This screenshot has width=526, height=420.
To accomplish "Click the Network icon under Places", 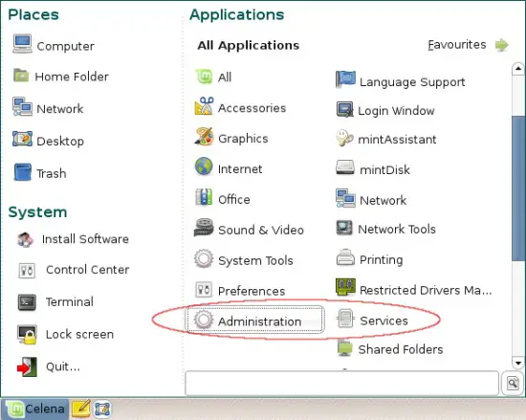I will pyautogui.click(x=22, y=107).
